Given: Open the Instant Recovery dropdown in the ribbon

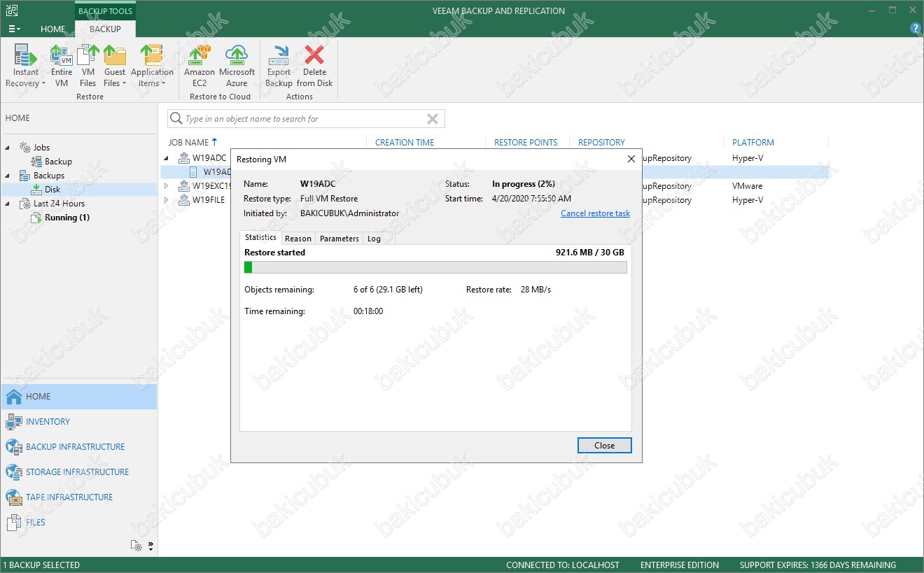Looking at the screenshot, I should [x=26, y=66].
